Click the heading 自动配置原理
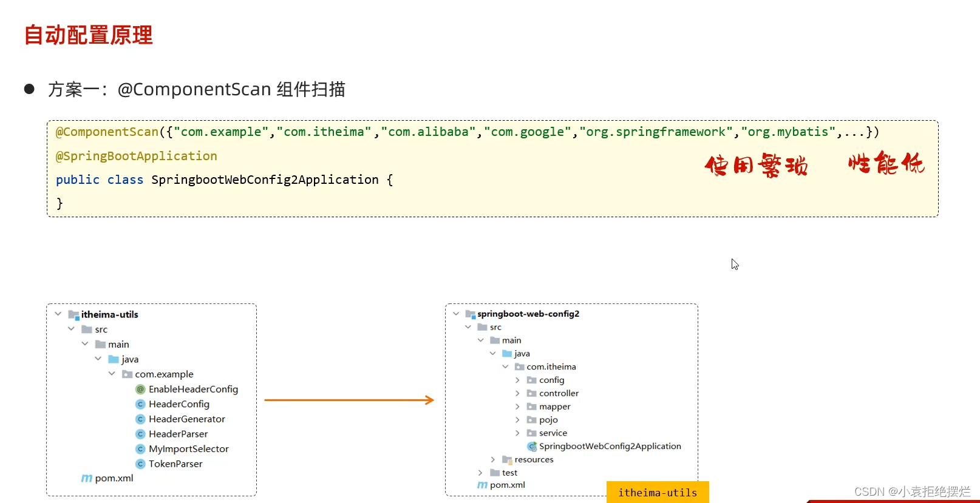980x503 pixels. (x=89, y=35)
